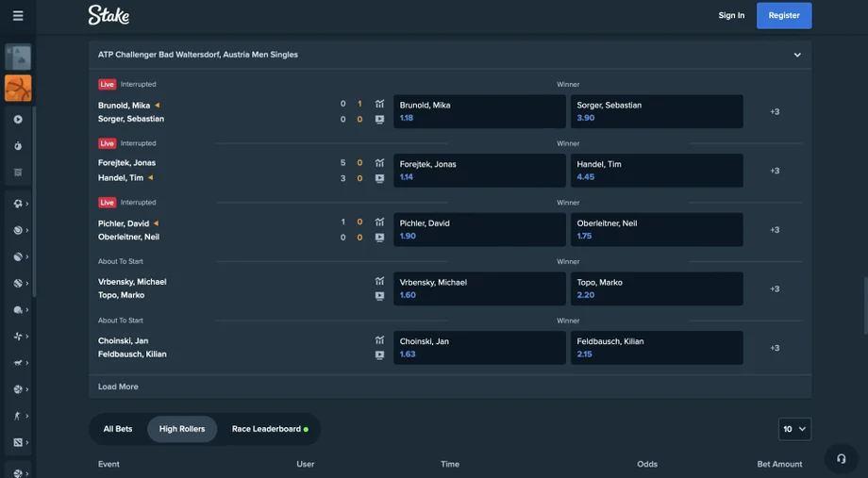Open the hamburger menu

coord(18,15)
